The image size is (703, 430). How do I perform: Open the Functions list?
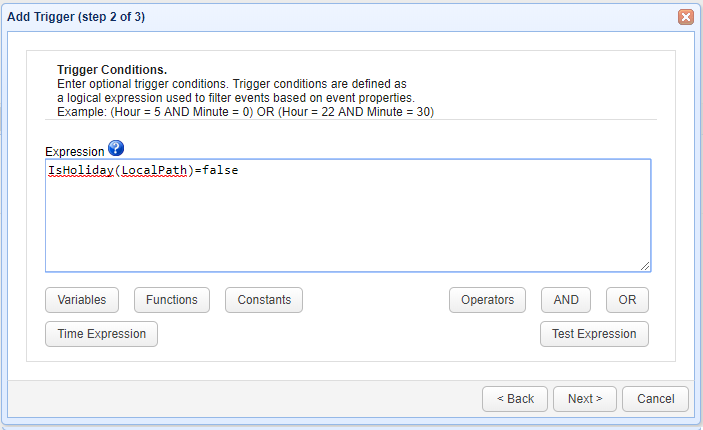172,300
